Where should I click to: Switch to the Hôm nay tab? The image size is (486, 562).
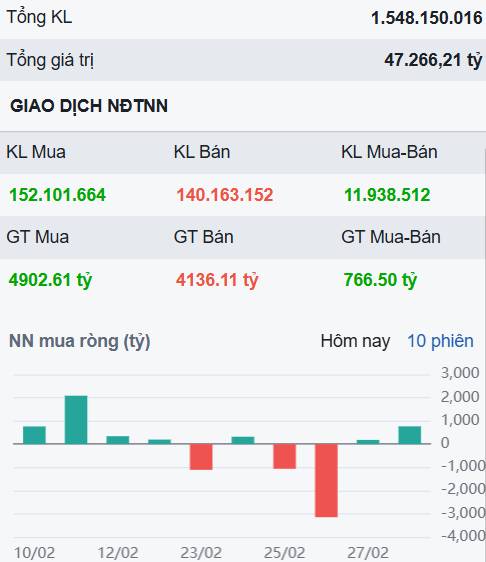tap(355, 341)
